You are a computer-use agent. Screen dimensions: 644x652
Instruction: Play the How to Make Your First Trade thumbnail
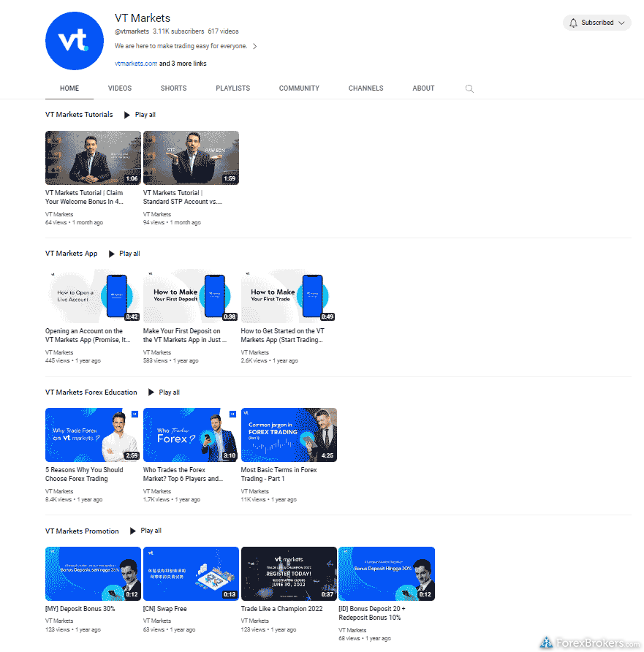[x=289, y=296]
